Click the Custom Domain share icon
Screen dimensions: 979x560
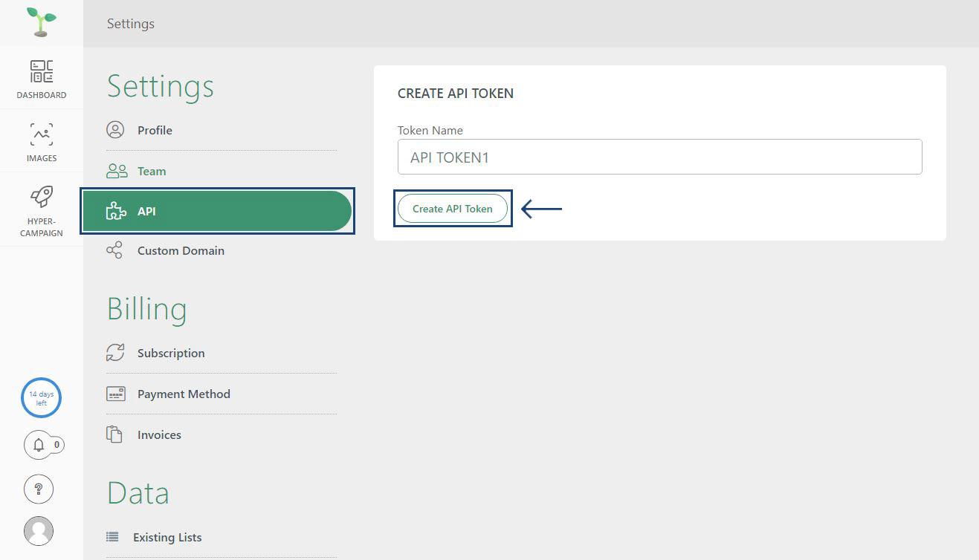pyautogui.click(x=114, y=250)
